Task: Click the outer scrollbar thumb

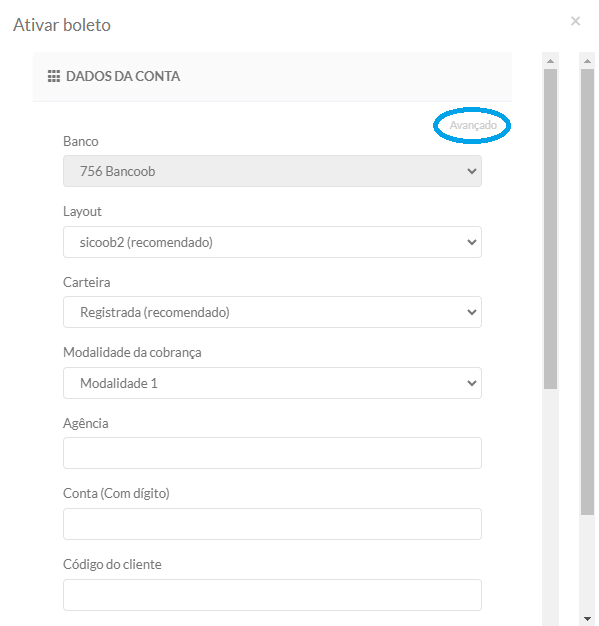Action: pos(587,292)
